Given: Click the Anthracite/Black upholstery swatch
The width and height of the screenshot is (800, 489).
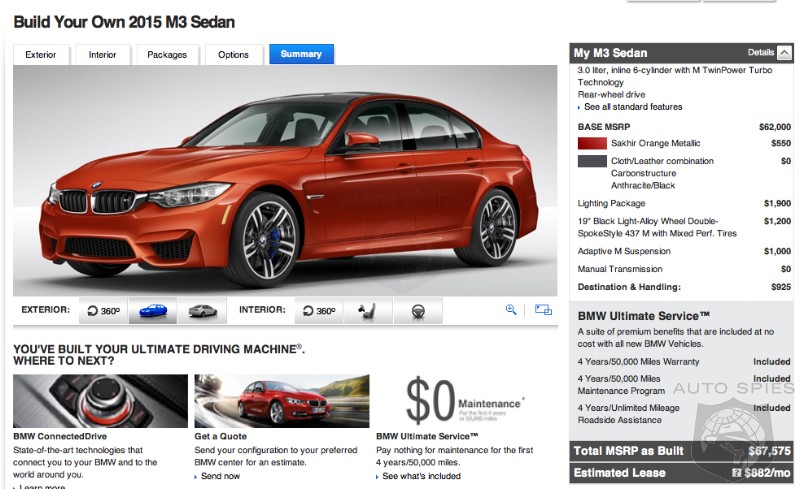Looking at the screenshot, I should pos(592,161).
